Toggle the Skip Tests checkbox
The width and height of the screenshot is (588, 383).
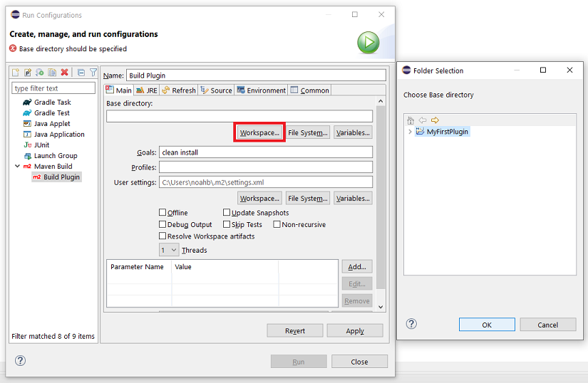(x=227, y=224)
